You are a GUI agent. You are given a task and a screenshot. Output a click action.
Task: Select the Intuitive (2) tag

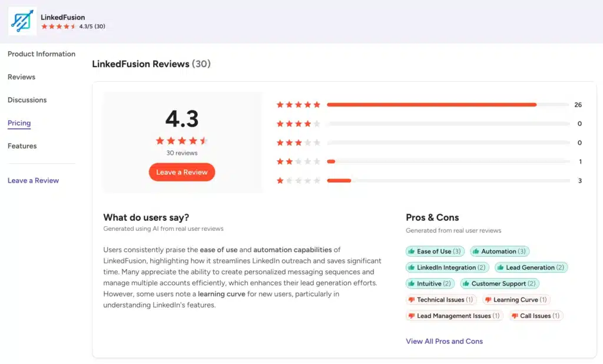430,283
